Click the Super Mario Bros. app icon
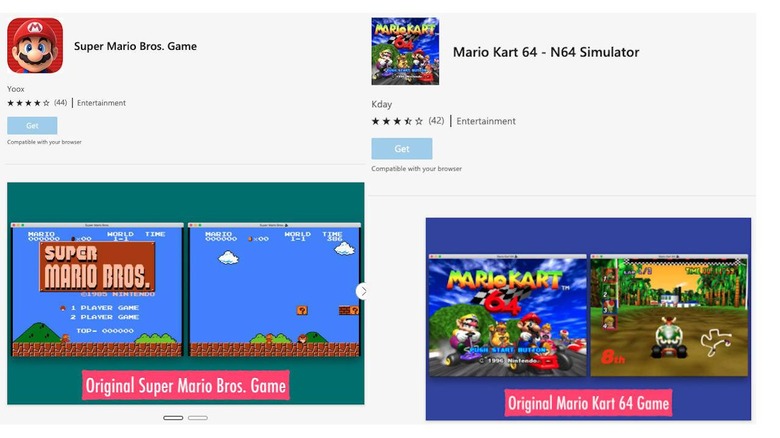Image resolution: width=780 pixels, height=438 pixels. (x=35, y=46)
